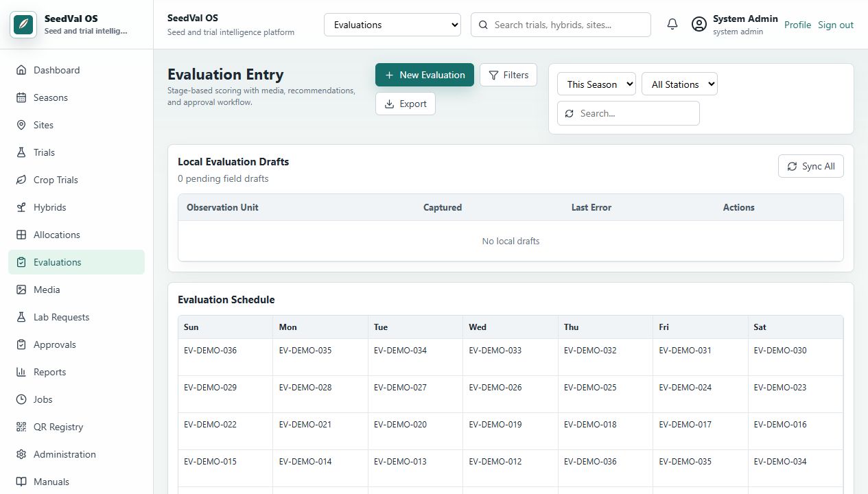Image resolution: width=868 pixels, height=494 pixels.
Task: Select schedule entry EV-DEMO-027
Action: pos(400,387)
